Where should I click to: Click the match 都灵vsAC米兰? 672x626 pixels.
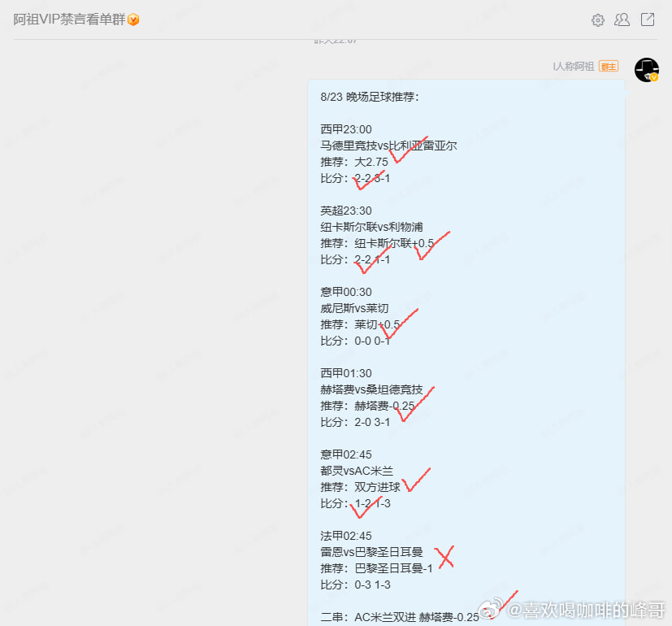pyautogui.click(x=357, y=471)
